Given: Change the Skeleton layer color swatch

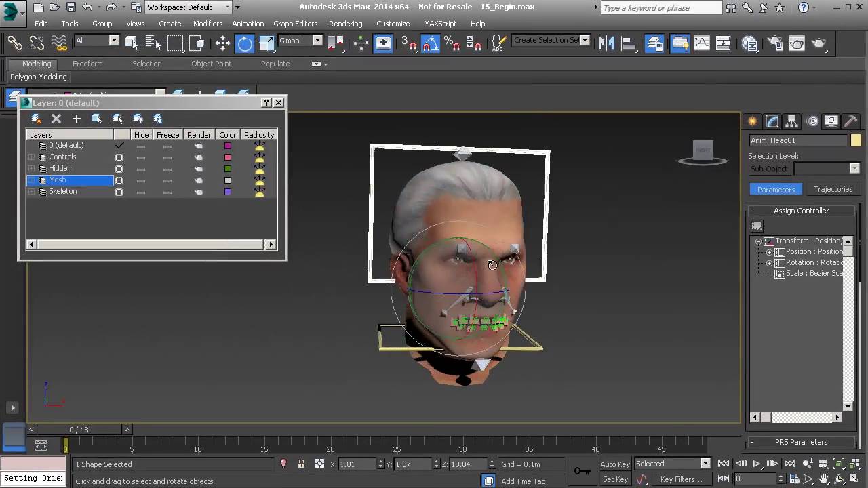Looking at the screenshot, I should pyautogui.click(x=228, y=192).
